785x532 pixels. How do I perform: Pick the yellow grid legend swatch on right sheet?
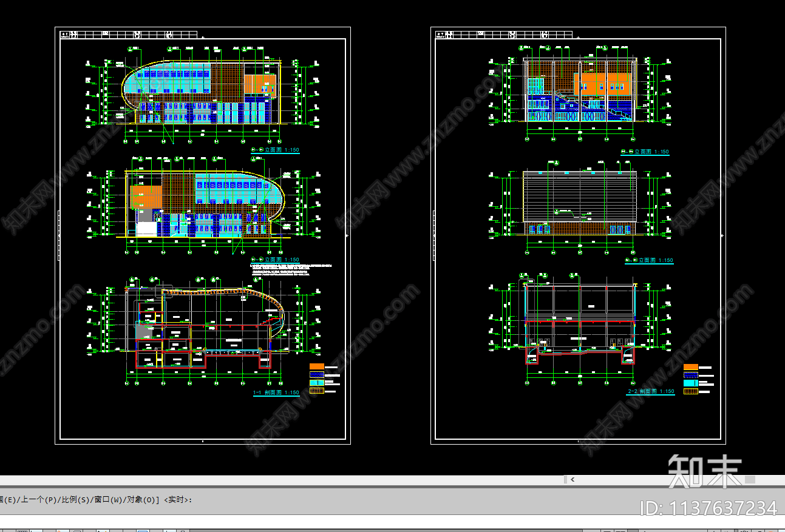(x=691, y=391)
